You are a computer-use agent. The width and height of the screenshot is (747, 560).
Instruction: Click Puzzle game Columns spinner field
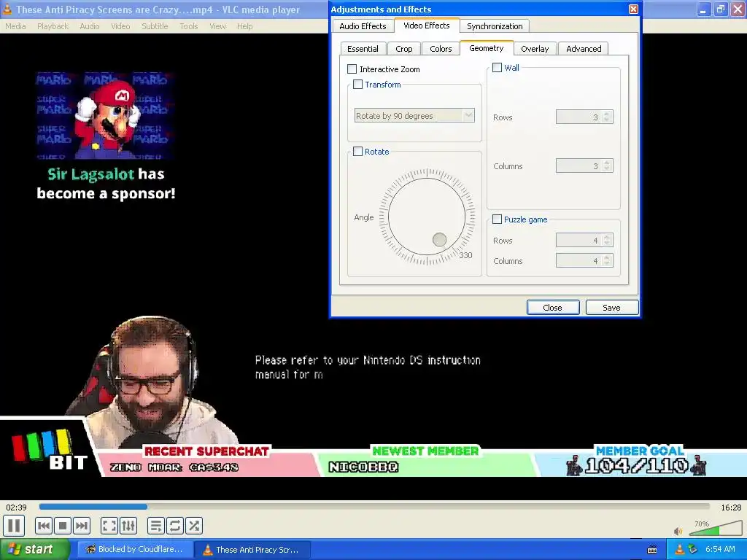[x=584, y=260]
